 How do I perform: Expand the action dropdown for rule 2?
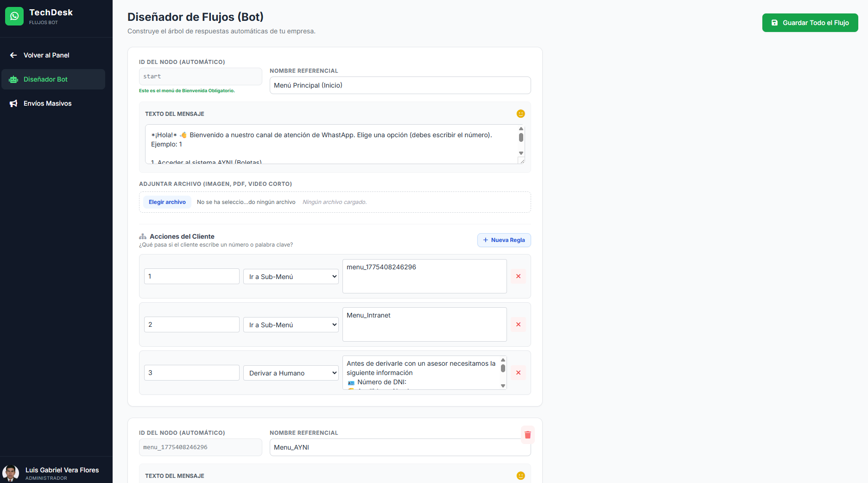tap(291, 325)
